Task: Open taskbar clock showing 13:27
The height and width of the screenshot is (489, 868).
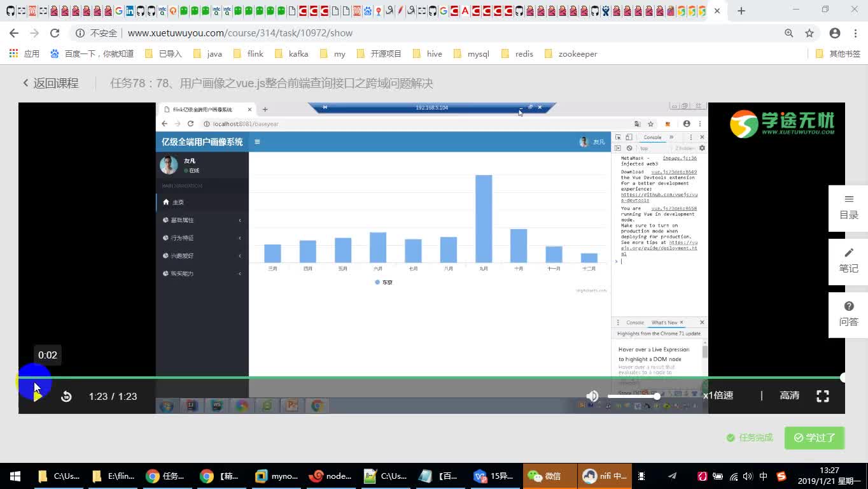Action: [x=829, y=476]
